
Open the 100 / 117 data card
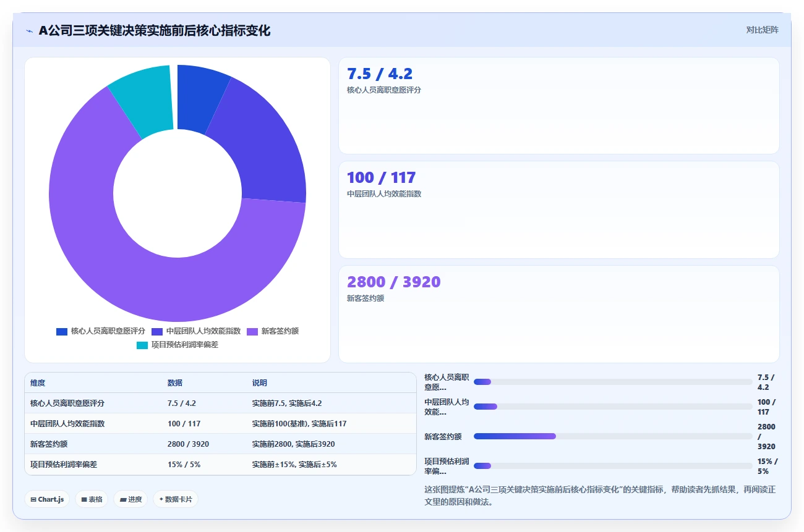coord(559,209)
